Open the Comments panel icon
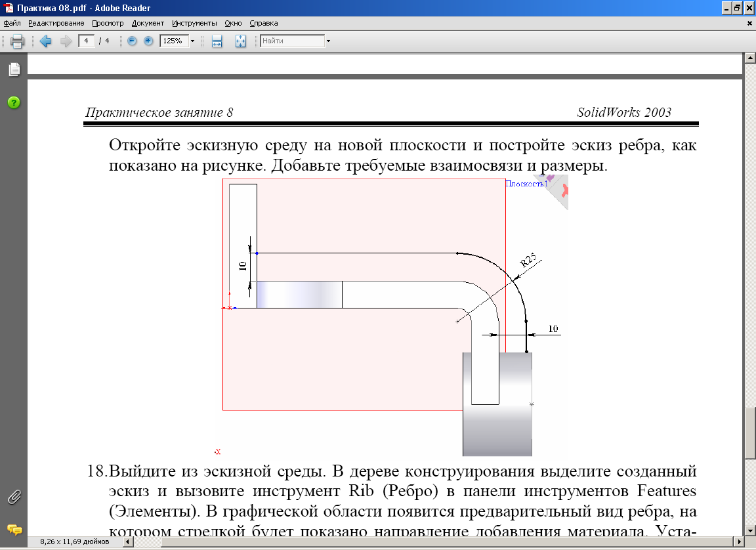This screenshot has width=756, height=550. tap(14, 529)
